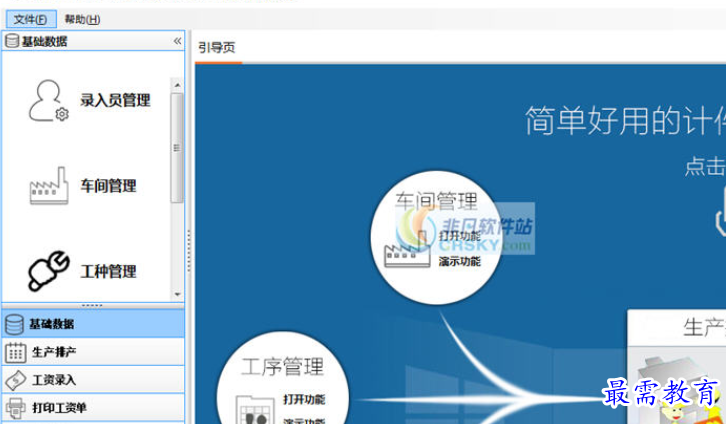Click the vertical splitter handle beside sidebar
Viewport: 726px width, 424px height.
coord(189,250)
